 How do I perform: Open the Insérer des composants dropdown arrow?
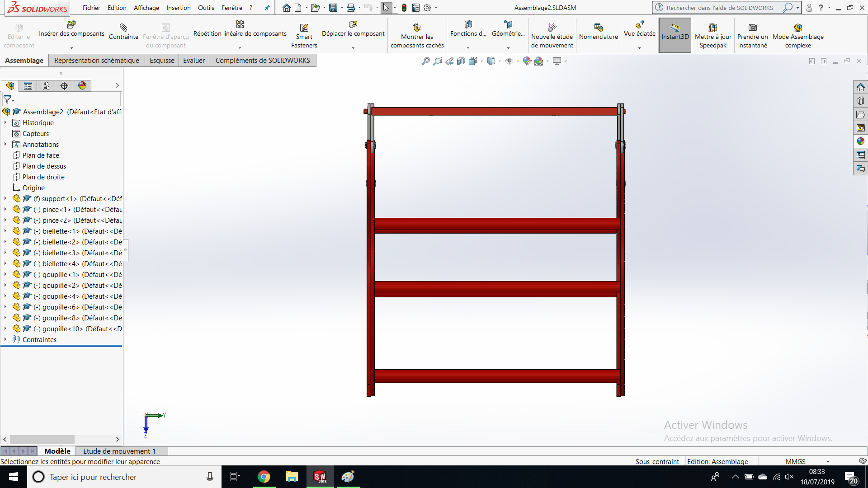tap(71, 48)
